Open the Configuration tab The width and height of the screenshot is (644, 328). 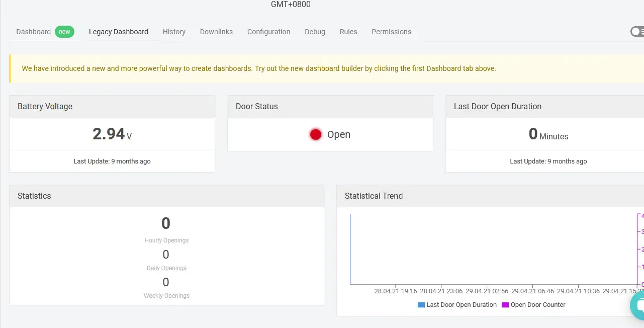point(268,32)
